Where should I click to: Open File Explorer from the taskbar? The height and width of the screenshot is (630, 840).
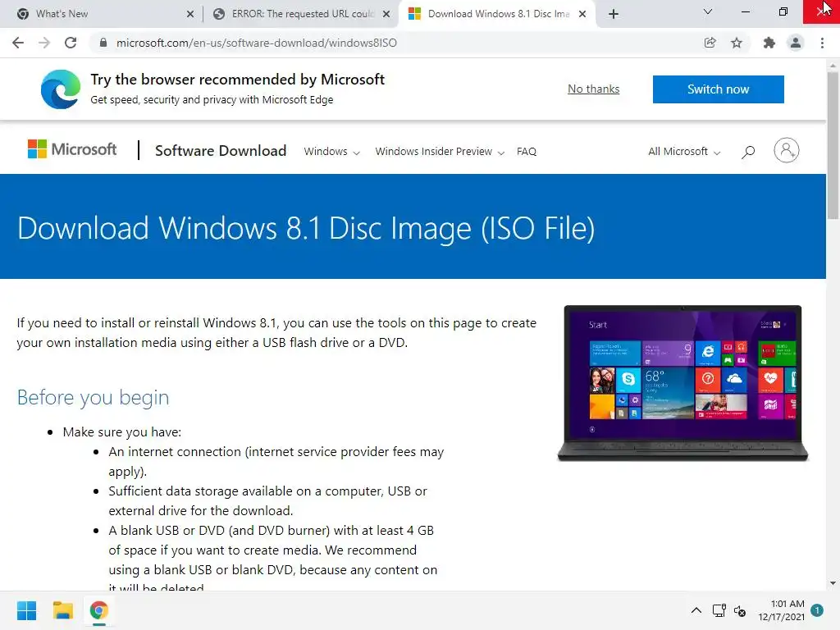(62, 610)
